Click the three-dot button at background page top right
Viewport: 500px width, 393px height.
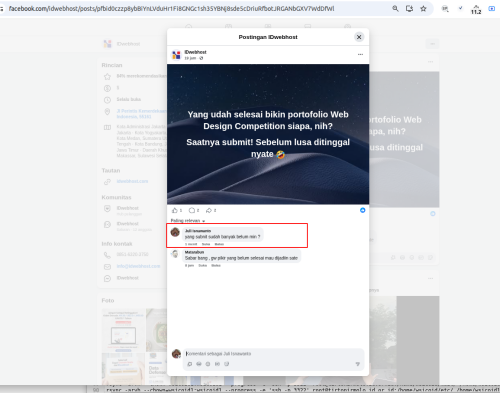tap(432, 44)
